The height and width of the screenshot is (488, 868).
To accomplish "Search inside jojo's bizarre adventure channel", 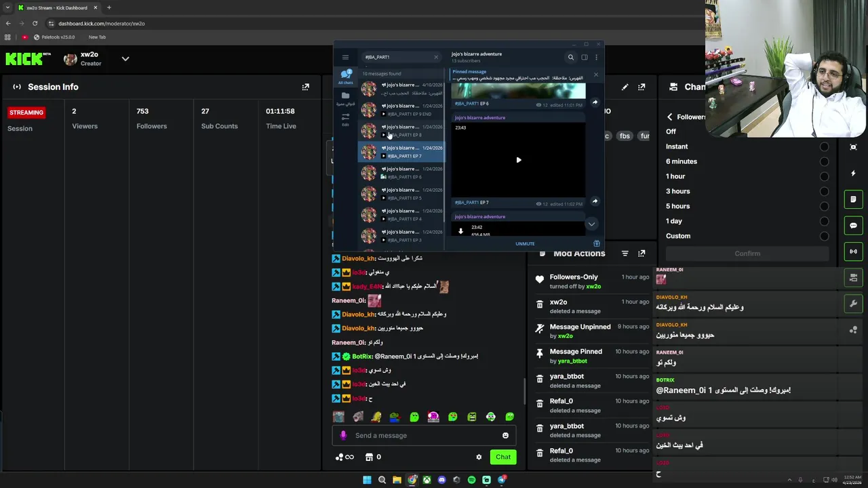I will pyautogui.click(x=570, y=58).
